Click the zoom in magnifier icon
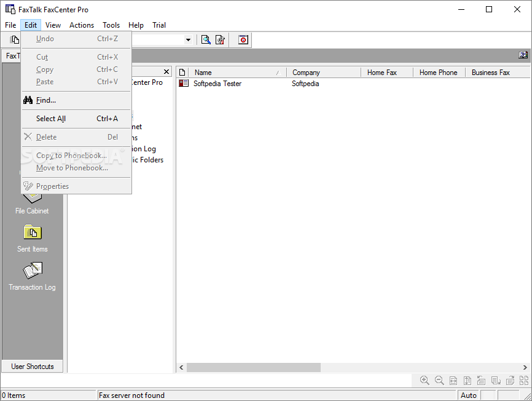 pos(424,380)
